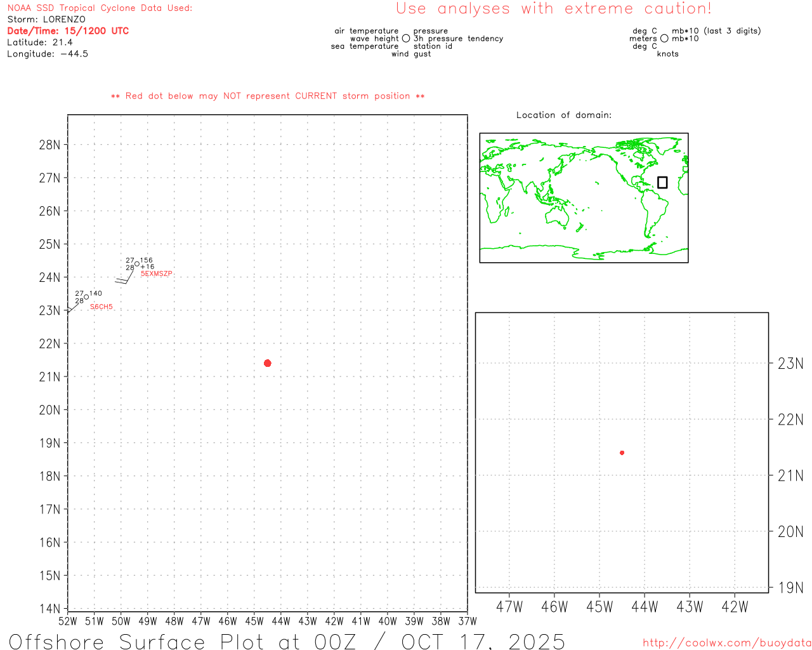This screenshot has height=650, width=812.
Task: Click pressure value '140' at station S6CH5
Action: (x=96, y=293)
